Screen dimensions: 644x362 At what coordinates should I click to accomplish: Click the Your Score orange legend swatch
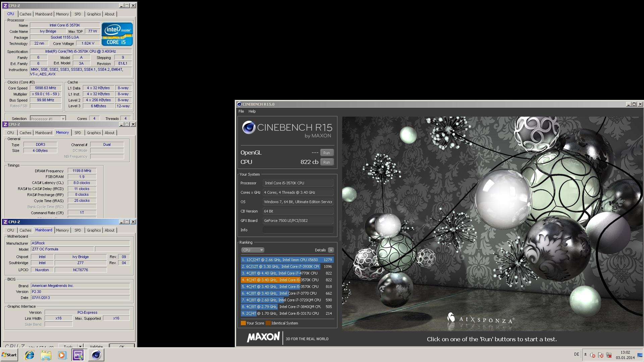click(x=243, y=323)
